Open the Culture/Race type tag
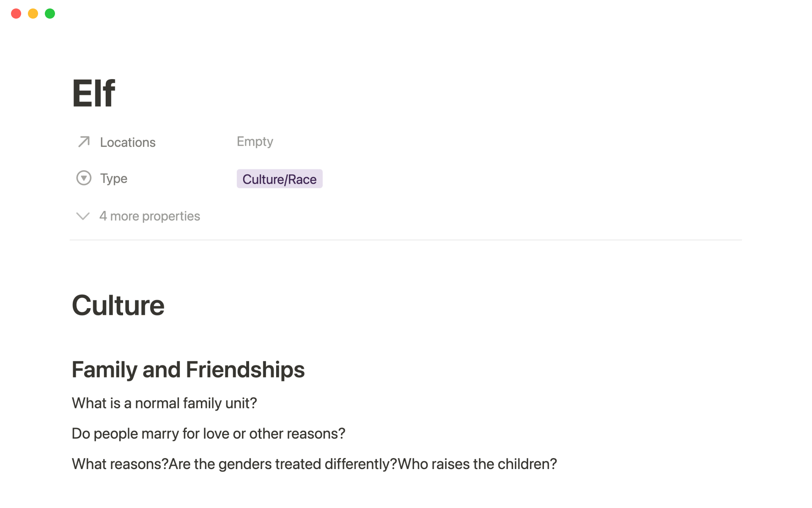Screen dimensions: 812x508 click(279, 179)
